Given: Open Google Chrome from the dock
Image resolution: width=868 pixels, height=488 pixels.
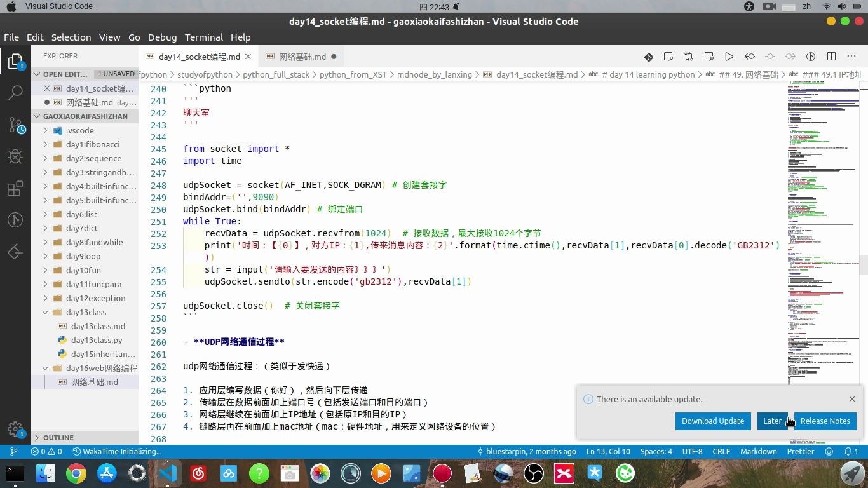Looking at the screenshot, I should [x=76, y=473].
